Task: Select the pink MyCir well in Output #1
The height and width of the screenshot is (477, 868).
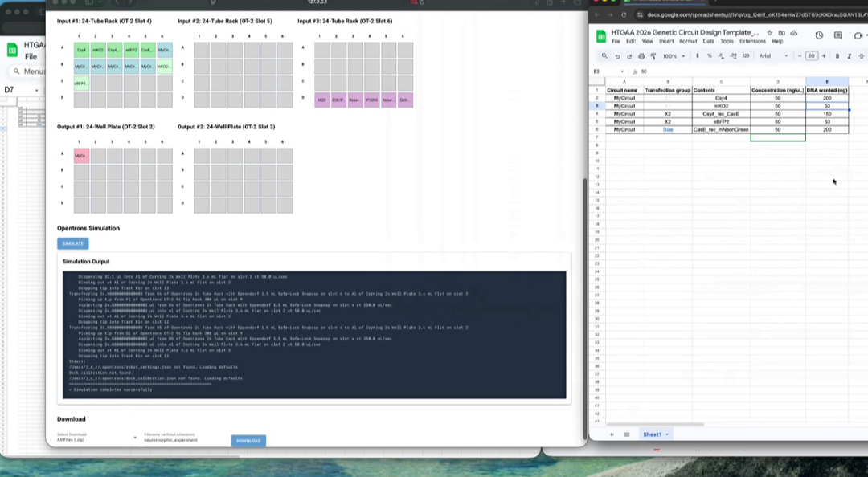Action: coord(81,156)
